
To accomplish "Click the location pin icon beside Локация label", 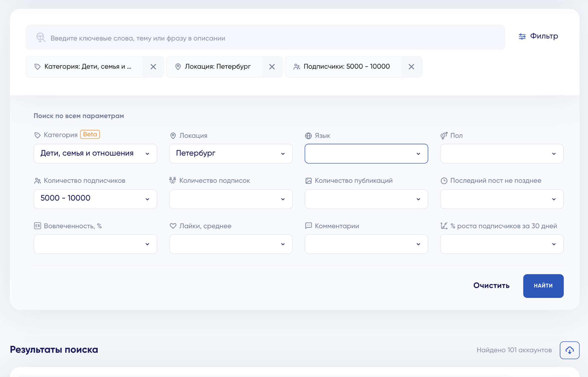I will 173,135.
